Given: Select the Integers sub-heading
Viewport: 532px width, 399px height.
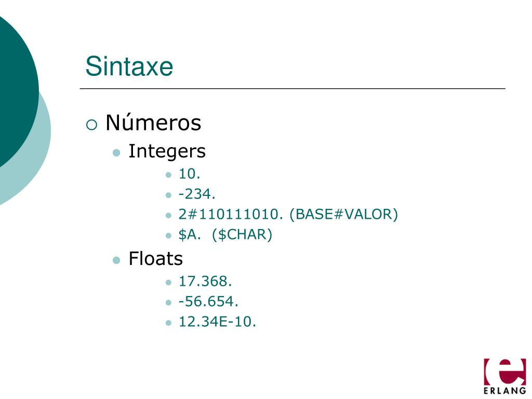Looking at the screenshot, I should 167,151.
